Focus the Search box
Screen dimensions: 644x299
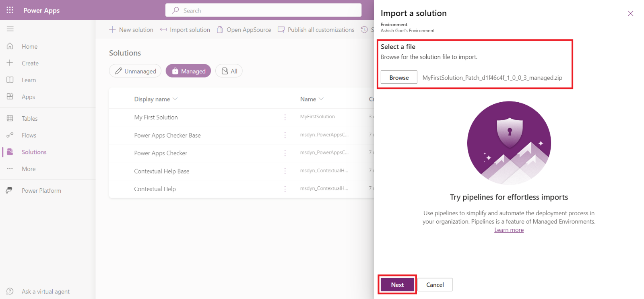click(x=264, y=10)
